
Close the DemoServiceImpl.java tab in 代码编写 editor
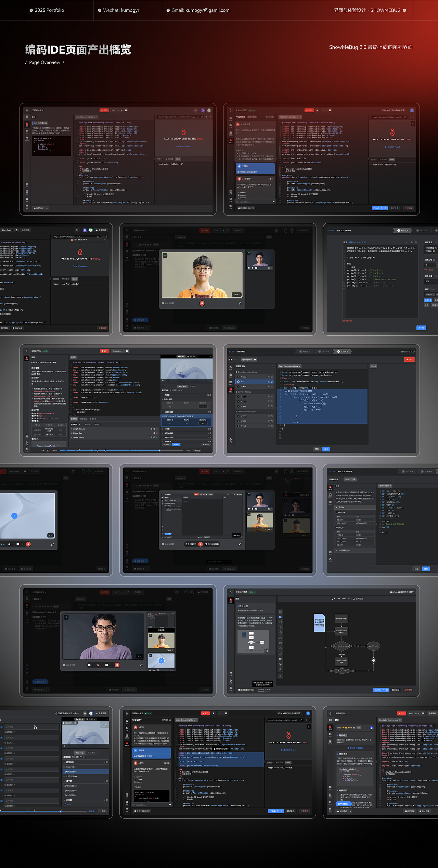point(299,366)
